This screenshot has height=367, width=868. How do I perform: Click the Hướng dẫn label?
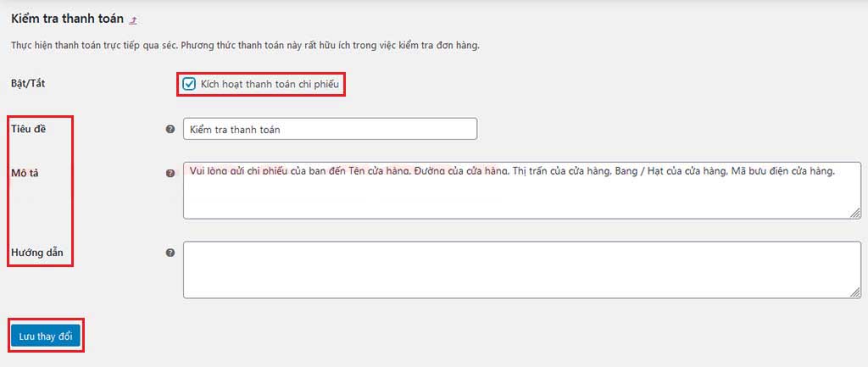pos(37,253)
